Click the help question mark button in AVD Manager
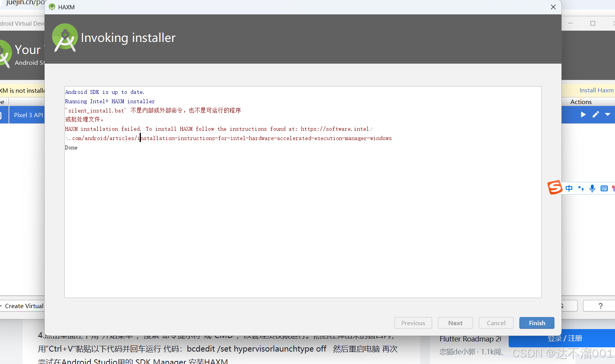The width and height of the screenshot is (615, 364). [x=600, y=306]
